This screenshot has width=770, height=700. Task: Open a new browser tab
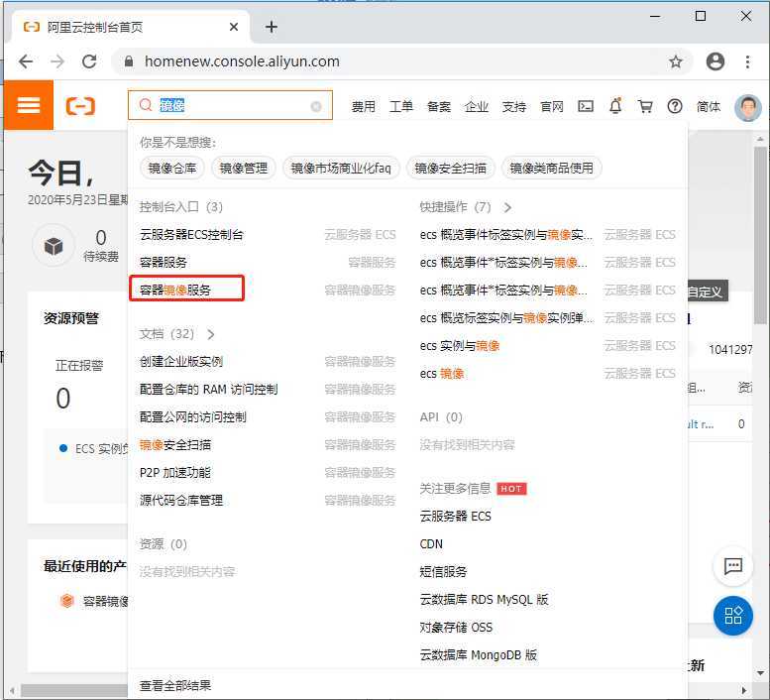[272, 27]
